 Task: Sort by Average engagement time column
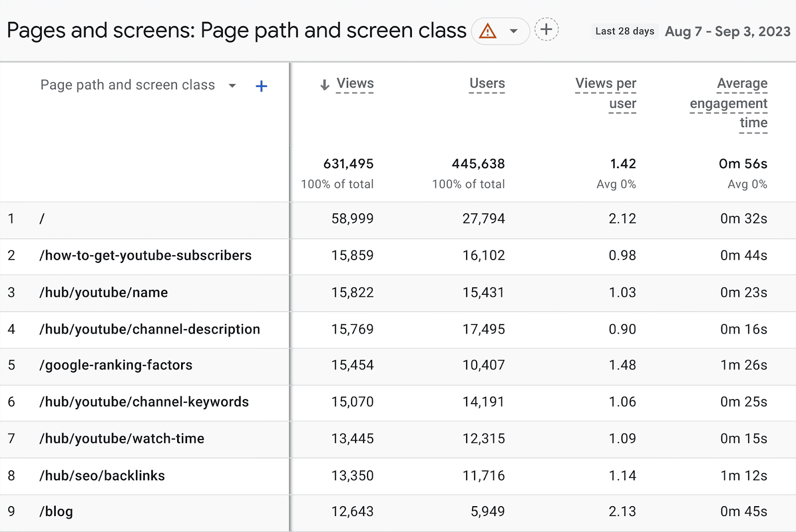tap(728, 103)
